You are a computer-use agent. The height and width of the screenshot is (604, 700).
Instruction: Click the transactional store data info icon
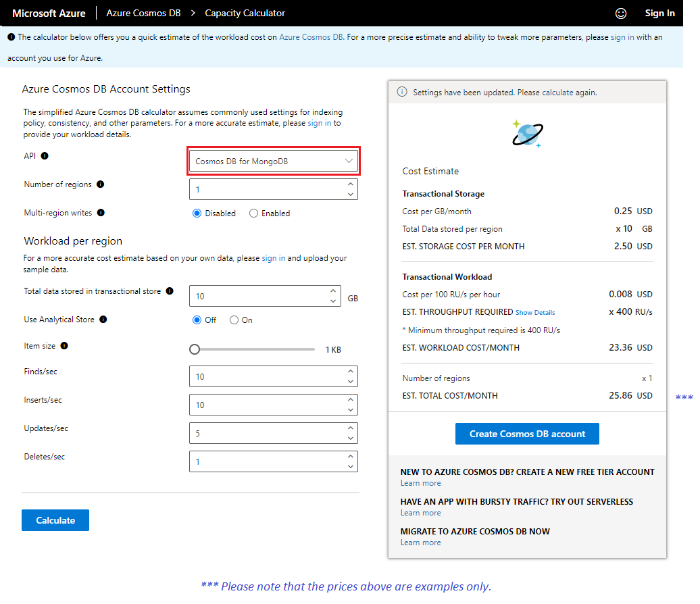point(168,291)
